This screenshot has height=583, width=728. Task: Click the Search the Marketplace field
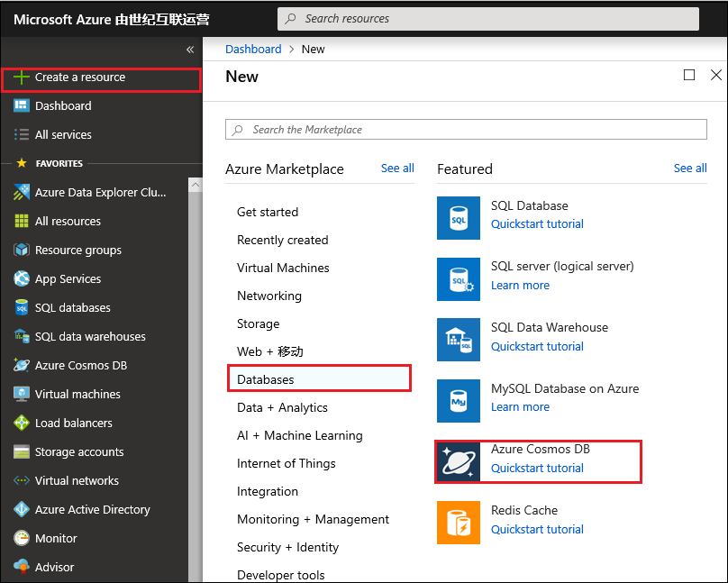point(466,130)
